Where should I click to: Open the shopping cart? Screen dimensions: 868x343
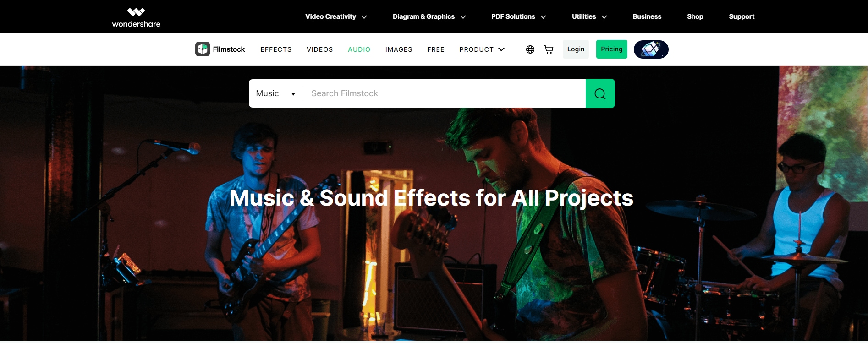[x=549, y=49]
